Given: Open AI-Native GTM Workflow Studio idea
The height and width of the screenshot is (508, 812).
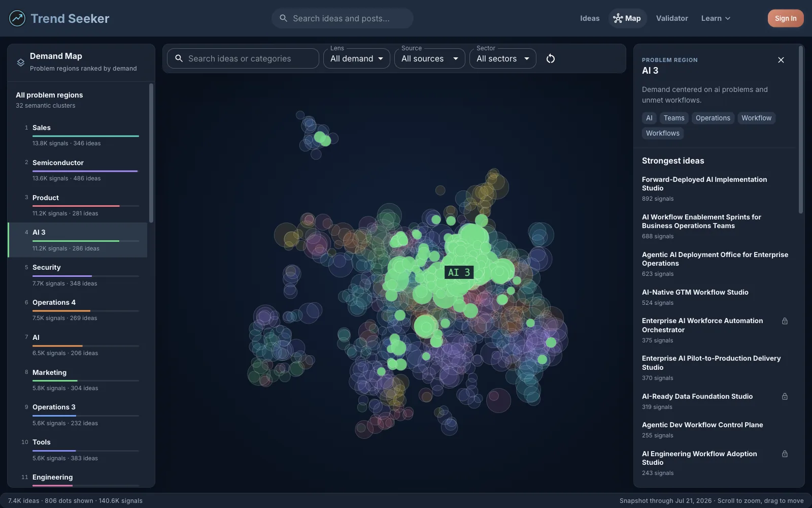Looking at the screenshot, I should click(715, 297).
